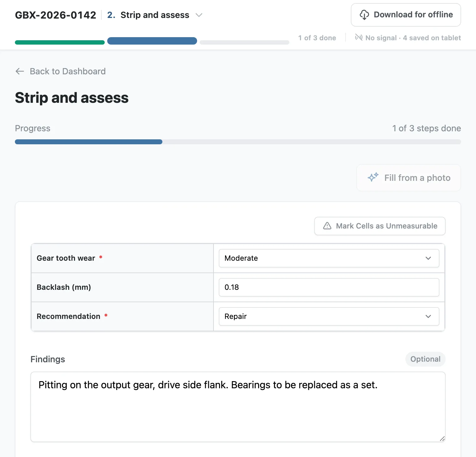Click the step number '2.' in header
476x457 pixels.
(111, 15)
